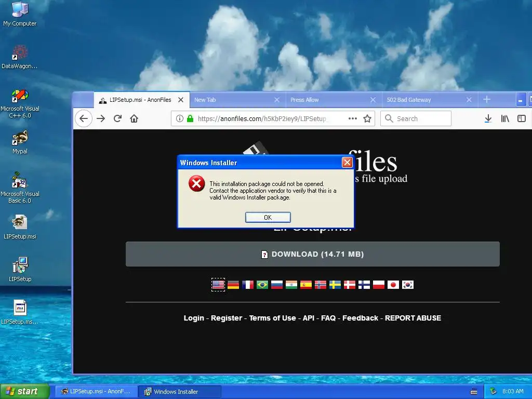
Task: Click the on-screen keyboard tray icon
Action: [x=474, y=392]
